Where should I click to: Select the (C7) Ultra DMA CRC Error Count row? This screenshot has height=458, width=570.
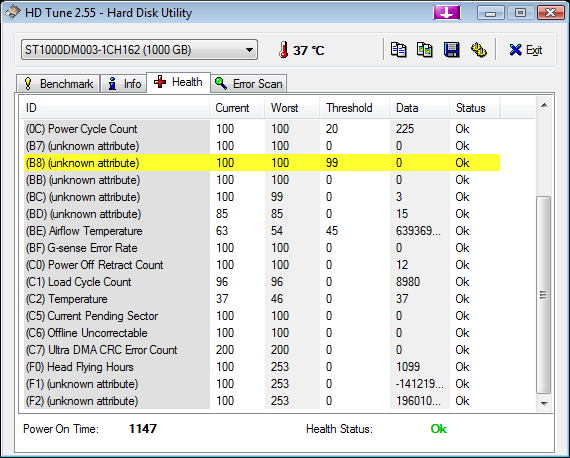[262, 350]
